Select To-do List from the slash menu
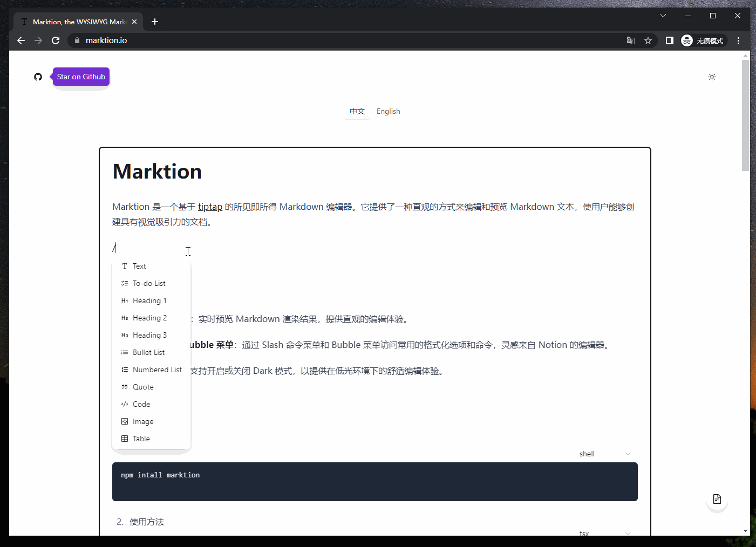756x547 pixels. [x=151, y=283]
